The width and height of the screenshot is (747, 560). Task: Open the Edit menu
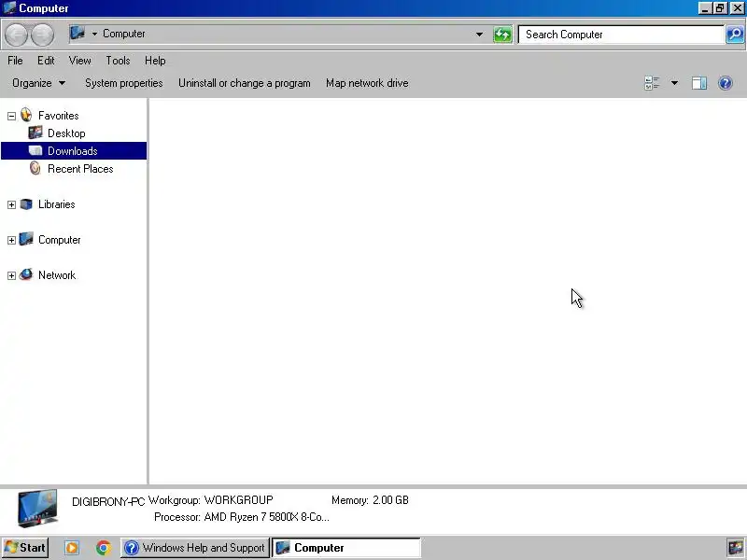tap(46, 61)
